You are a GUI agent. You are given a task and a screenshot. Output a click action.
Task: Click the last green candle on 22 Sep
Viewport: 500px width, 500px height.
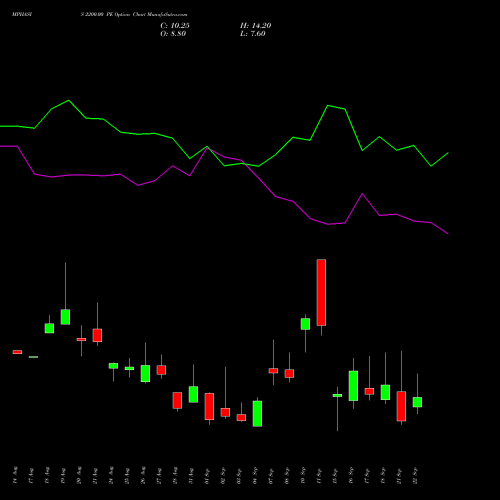coord(417,402)
